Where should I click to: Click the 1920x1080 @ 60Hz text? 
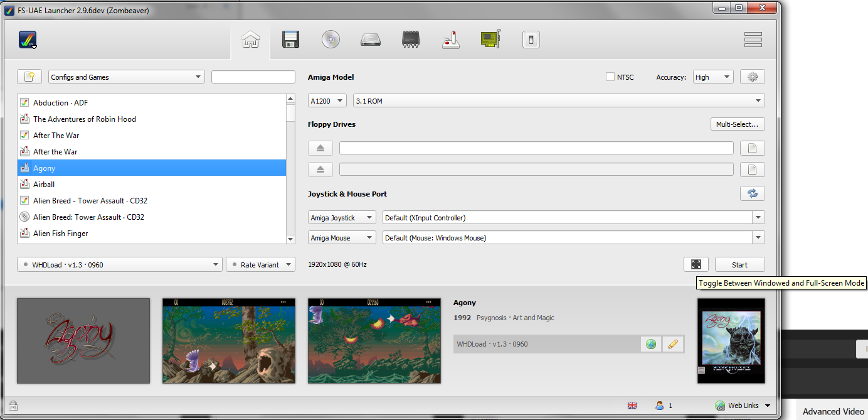click(337, 264)
